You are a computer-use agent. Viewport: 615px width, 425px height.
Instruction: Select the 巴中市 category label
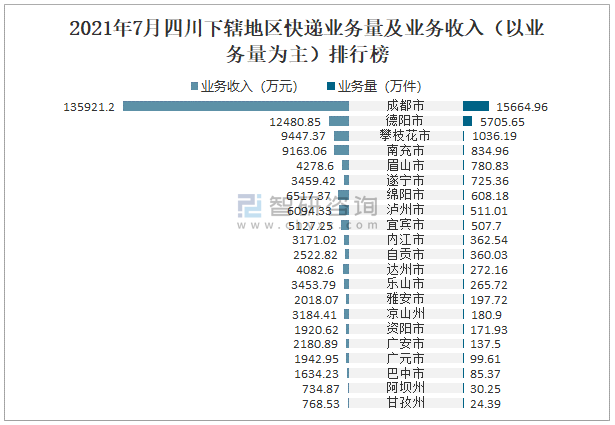tap(405, 373)
